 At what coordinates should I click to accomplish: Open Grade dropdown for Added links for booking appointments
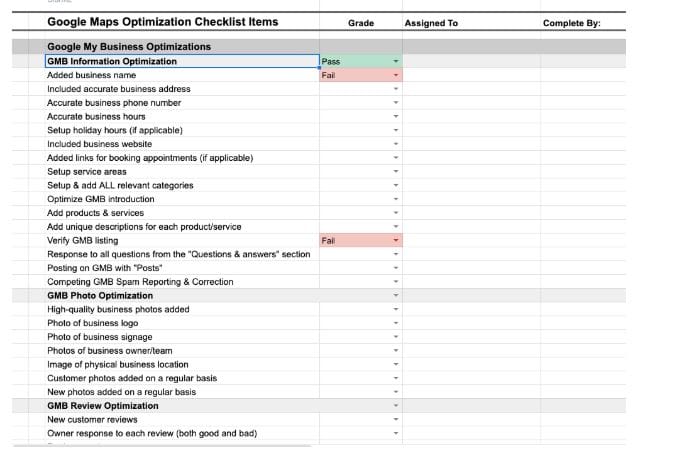point(396,158)
